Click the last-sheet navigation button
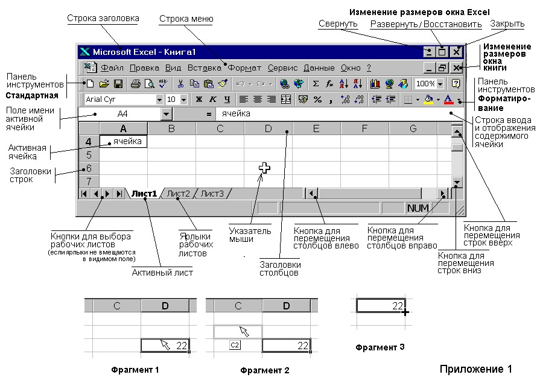537x392 pixels. coord(119,194)
